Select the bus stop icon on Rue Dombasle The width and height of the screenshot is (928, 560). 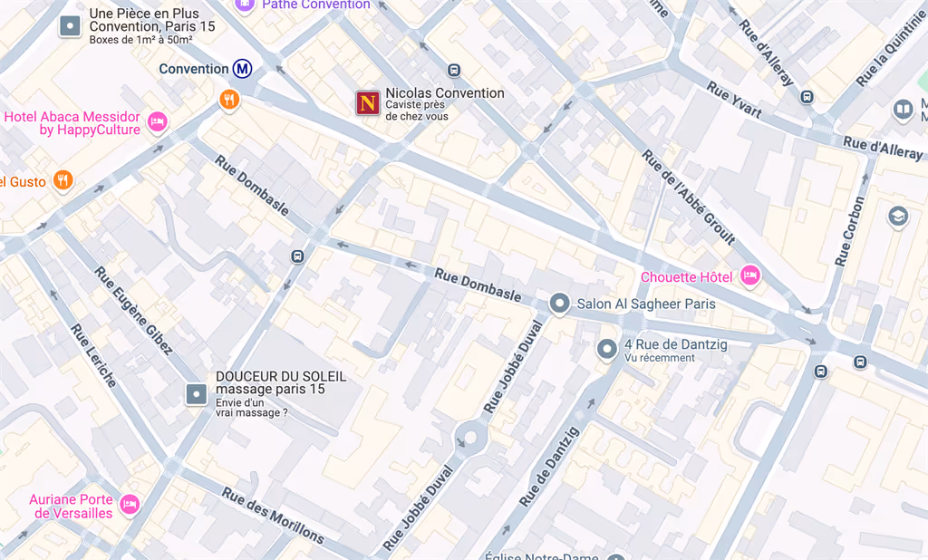pos(297,256)
